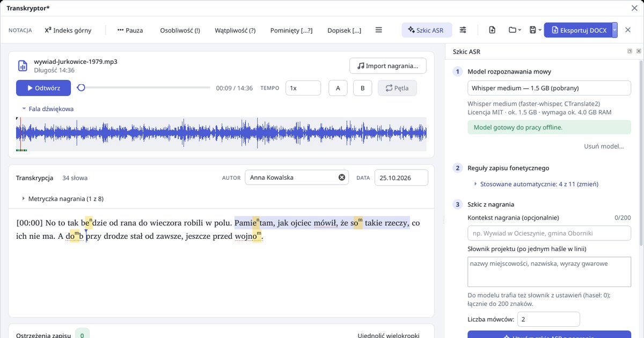Click the middle of the audio waveform
Viewport: 644px width, 338px height.
[x=221, y=133]
